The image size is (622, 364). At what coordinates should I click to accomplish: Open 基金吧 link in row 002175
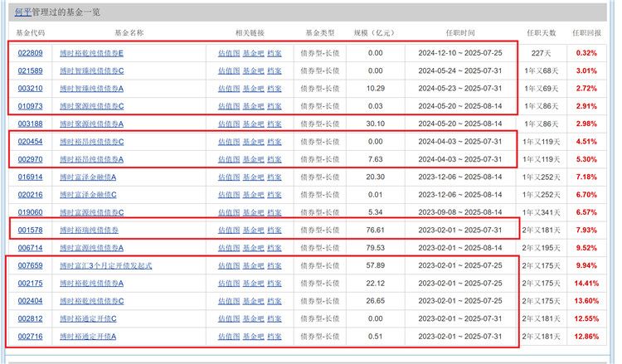(253, 283)
